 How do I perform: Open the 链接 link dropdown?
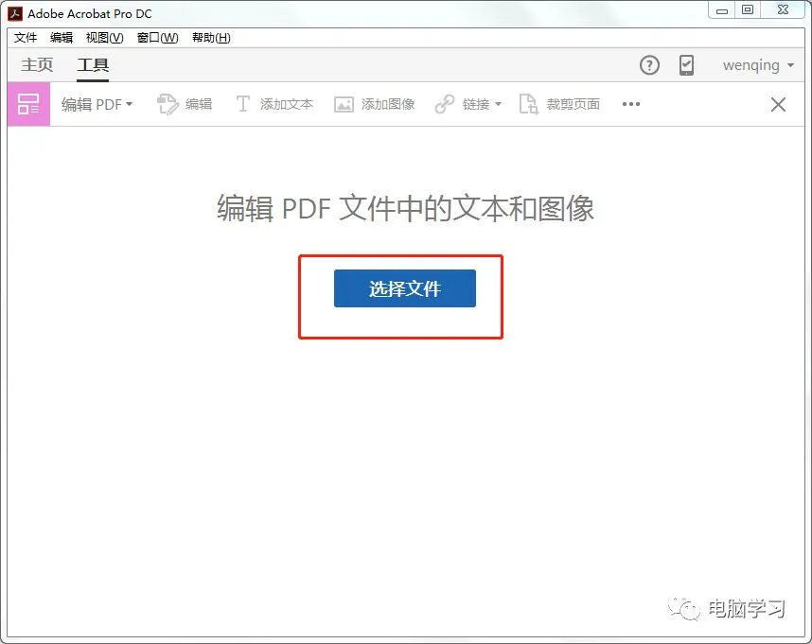468,104
